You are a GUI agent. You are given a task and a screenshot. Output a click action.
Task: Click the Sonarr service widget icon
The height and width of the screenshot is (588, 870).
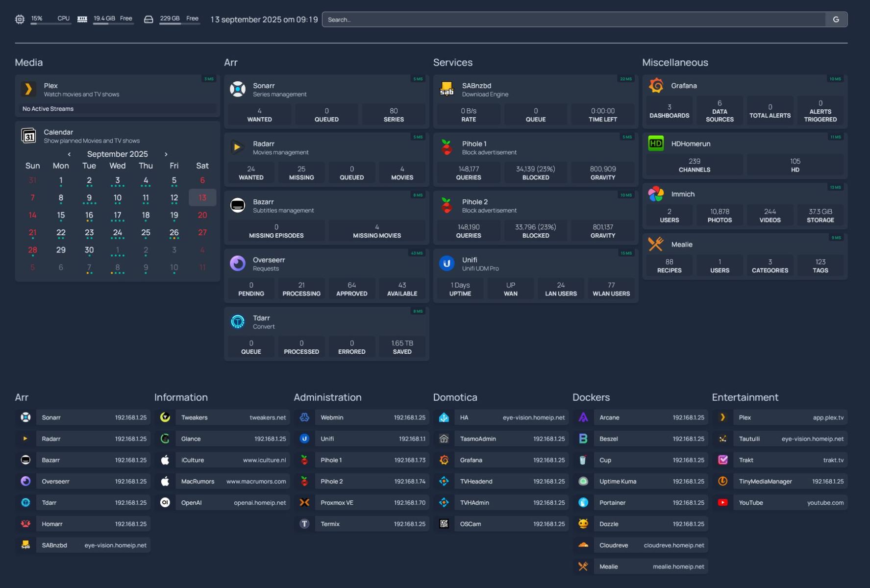point(238,89)
